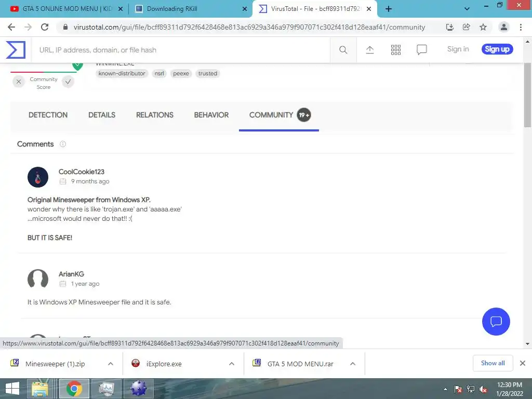This screenshot has height=399, width=532.
Task: Select the COMMUNITY tab
Action: click(279, 115)
